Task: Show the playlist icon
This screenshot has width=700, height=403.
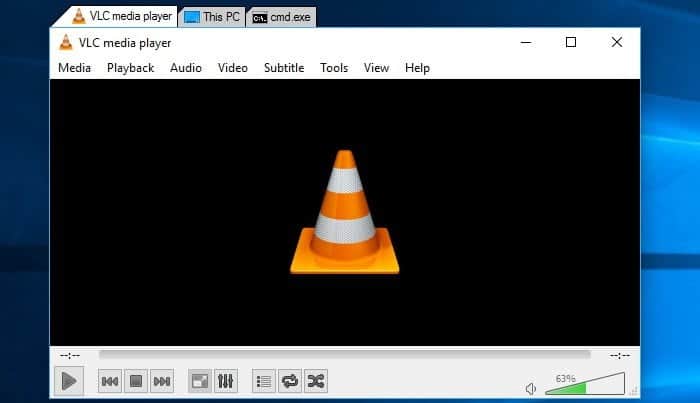Action: 263,381
